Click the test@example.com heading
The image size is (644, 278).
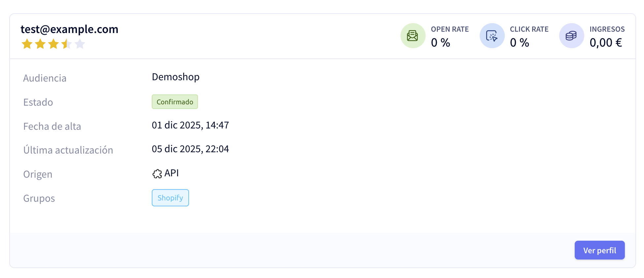69,29
